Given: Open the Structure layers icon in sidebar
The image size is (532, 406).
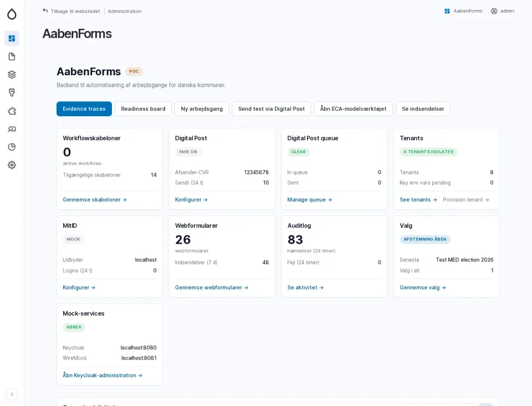Looking at the screenshot, I should (x=12, y=74).
